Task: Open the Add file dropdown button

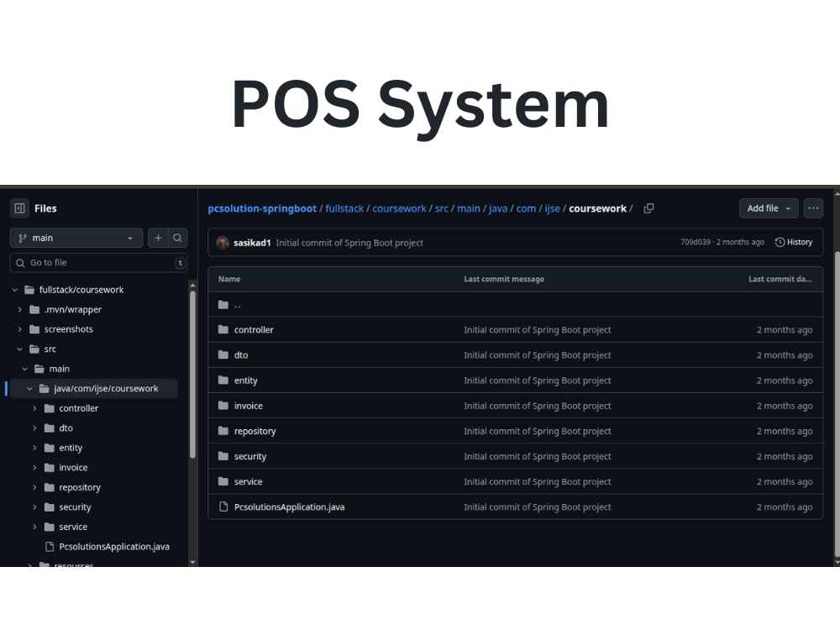Action: (769, 208)
